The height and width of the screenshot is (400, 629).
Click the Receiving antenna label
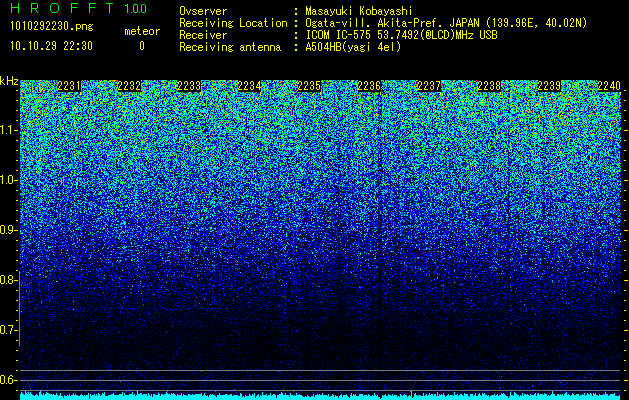230,47
